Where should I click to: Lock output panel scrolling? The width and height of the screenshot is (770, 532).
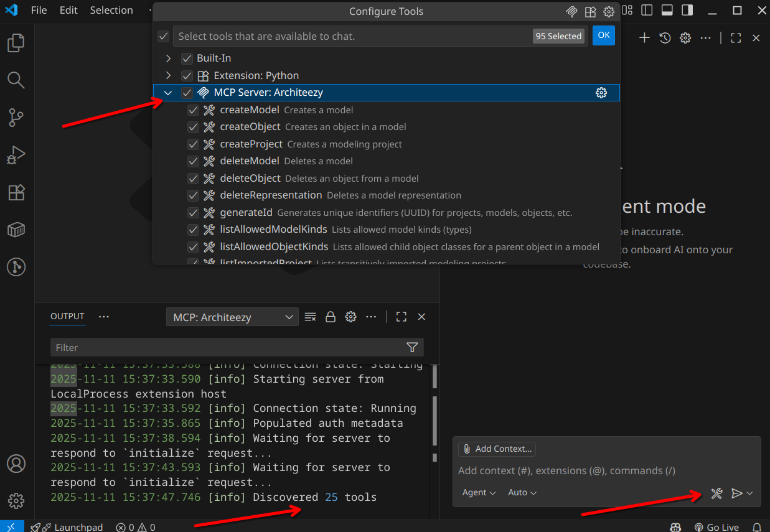(x=331, y=317)
